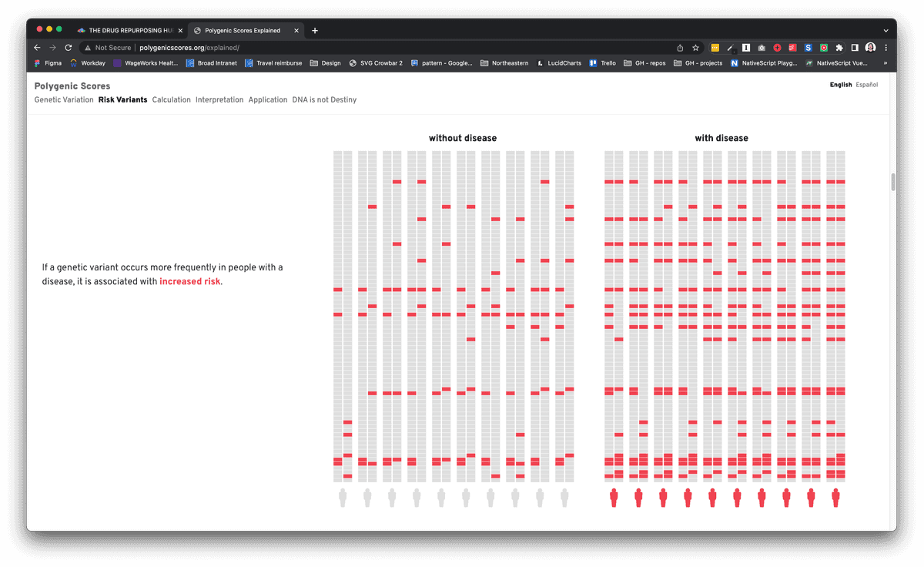
Task: Click the Chrome profile avatar icon
Action: pos(870,47)
